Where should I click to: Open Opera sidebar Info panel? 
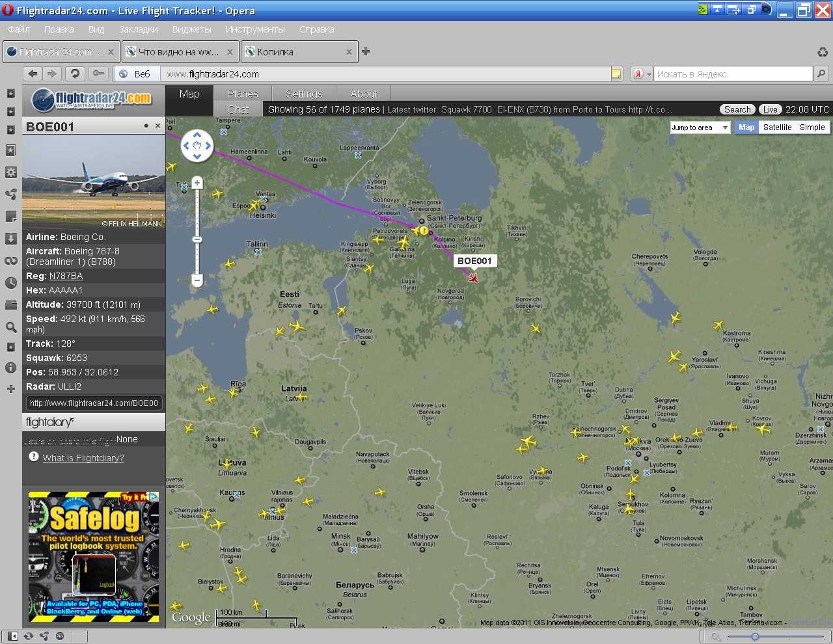coord(11,368)
